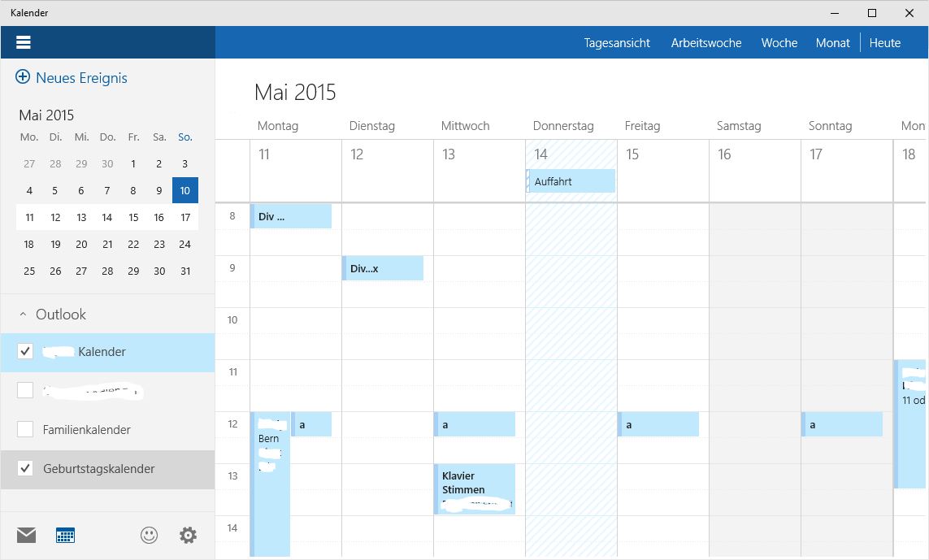Switch to Tagesansicht view
The height and width of the screenshot is (560, 929).
(x=617, y=43)
